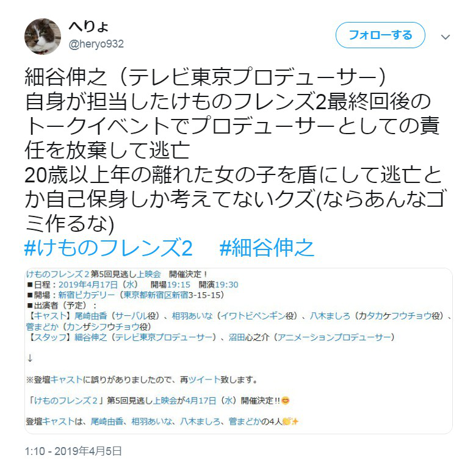476x466 pixels.
Task: Click the フォローする follow button
Action: (x=380, y=35)
